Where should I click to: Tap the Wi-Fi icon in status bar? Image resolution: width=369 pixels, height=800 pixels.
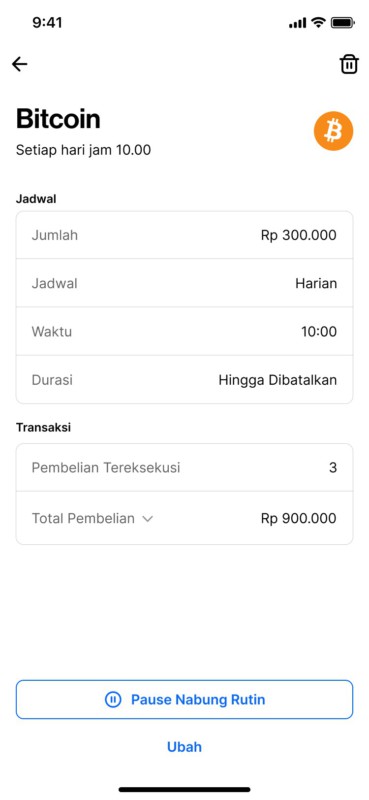pos(318,22)
